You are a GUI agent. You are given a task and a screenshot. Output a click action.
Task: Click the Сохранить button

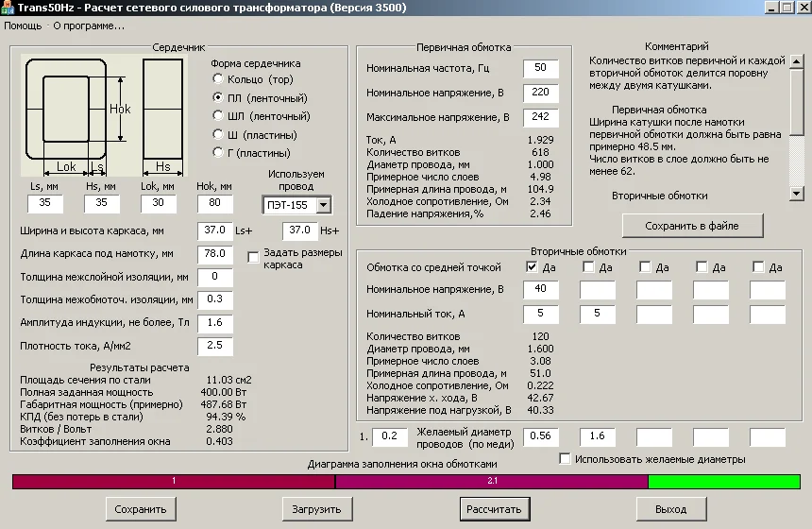click(141, 509)
